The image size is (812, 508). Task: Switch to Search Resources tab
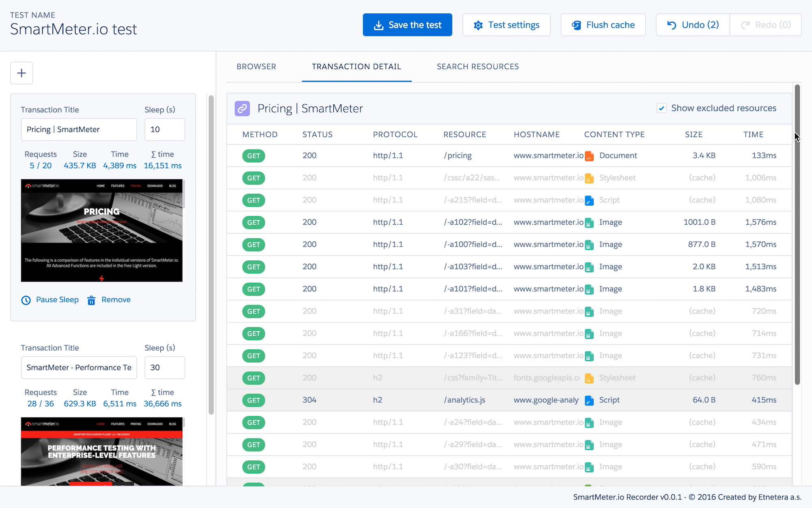[477, 66]
